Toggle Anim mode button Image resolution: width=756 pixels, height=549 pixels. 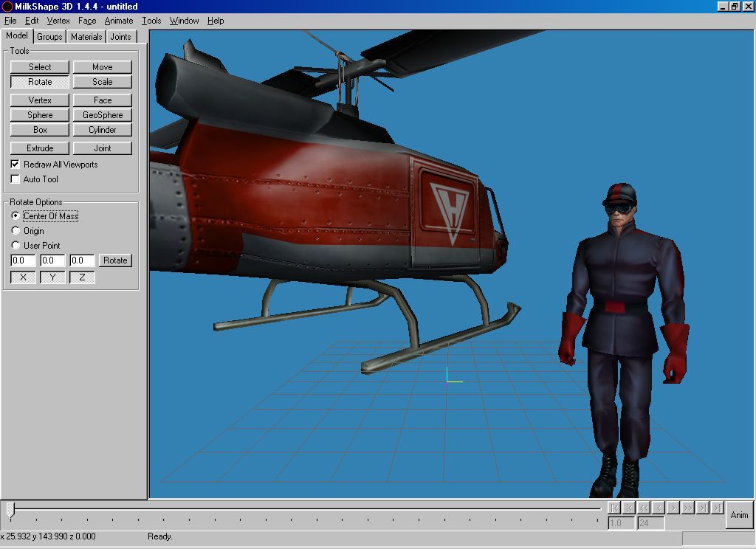(x=739, y=515)
